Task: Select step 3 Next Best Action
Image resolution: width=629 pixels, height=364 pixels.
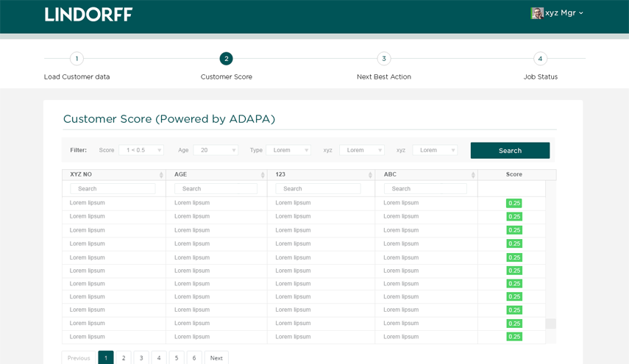Action: point(383,59)
